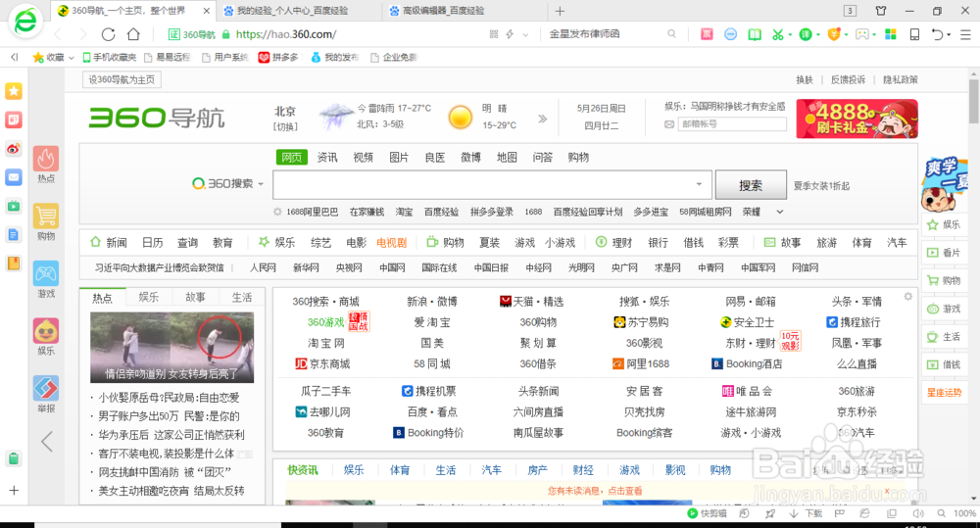The height and width of the screenshot is (528, 980).
Task: Click the 切换 city switch link
Action: [285, 126]
